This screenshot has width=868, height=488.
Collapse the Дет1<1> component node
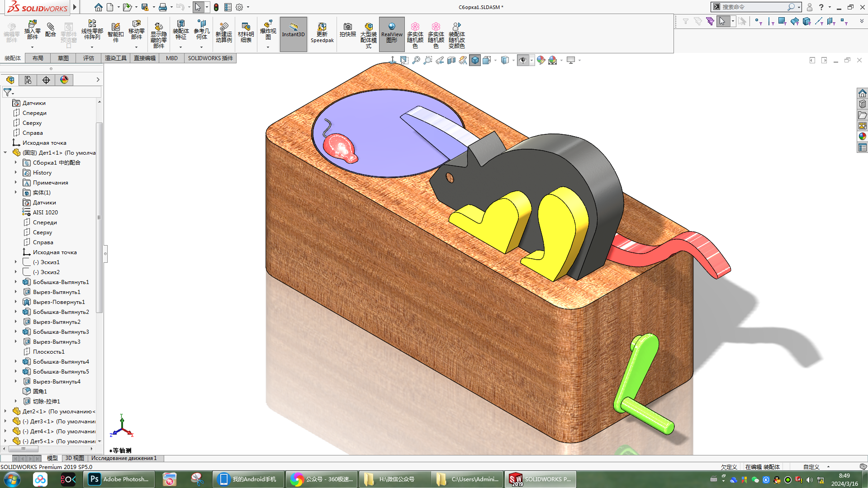[5, 152]
